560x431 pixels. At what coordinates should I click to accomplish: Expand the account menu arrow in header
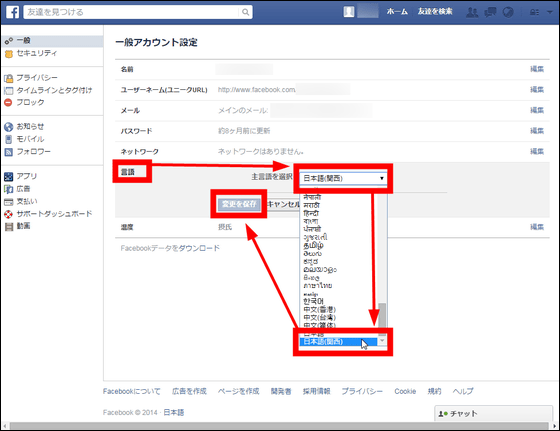(x=549, y=12)
